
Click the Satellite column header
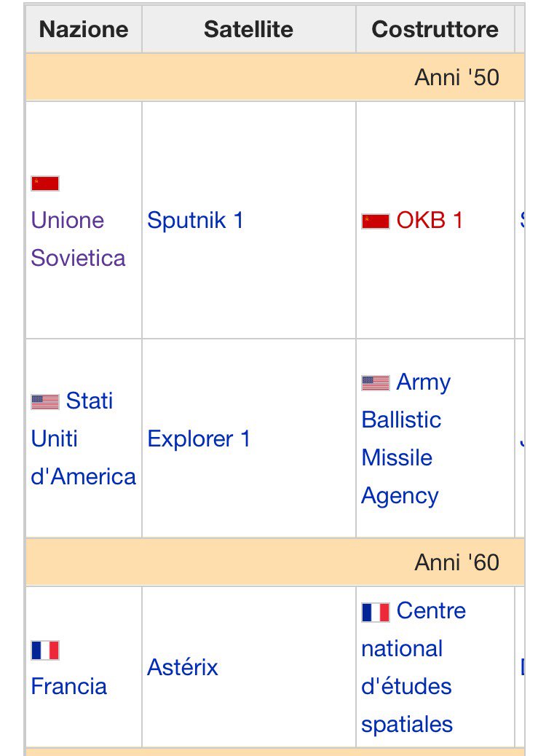coord(248,29)
